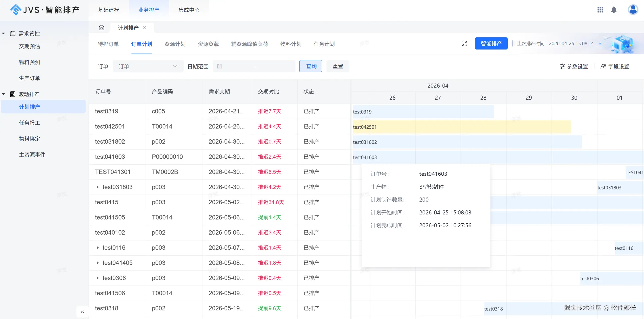Open the notification bell
This screenshot has width=644, height=319.
[x=614, y=10]
